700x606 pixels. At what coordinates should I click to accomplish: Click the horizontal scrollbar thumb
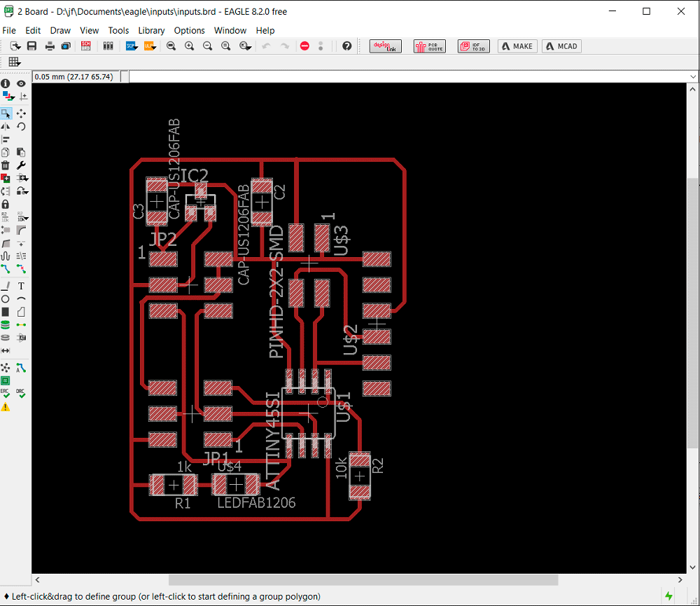tap(363, 579)
